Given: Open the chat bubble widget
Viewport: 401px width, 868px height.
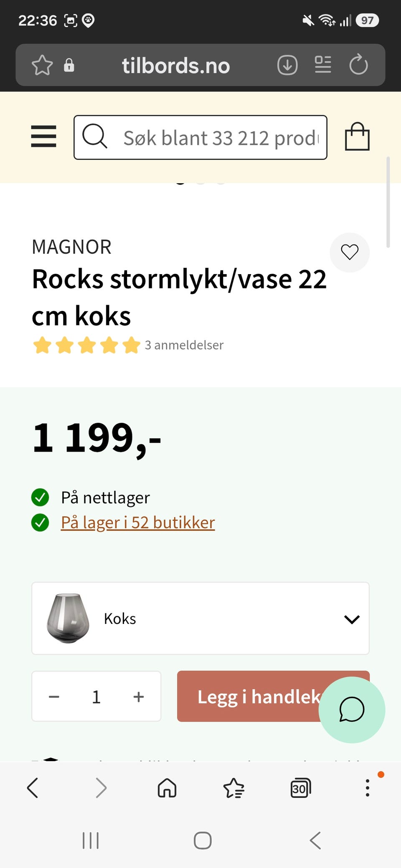Looking at the screenshot, I should pyautogui.click(x=352, y=709).
